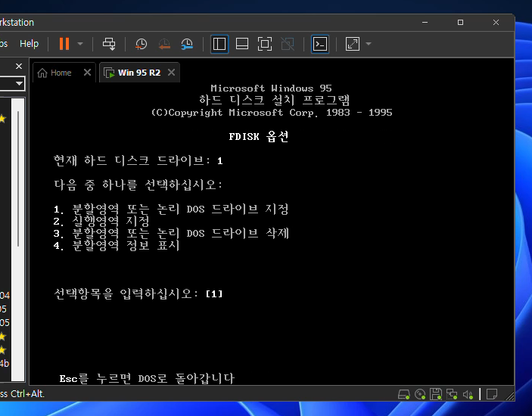
Task: Click the message log icon in status bar
Action: [x=492, y=394]
